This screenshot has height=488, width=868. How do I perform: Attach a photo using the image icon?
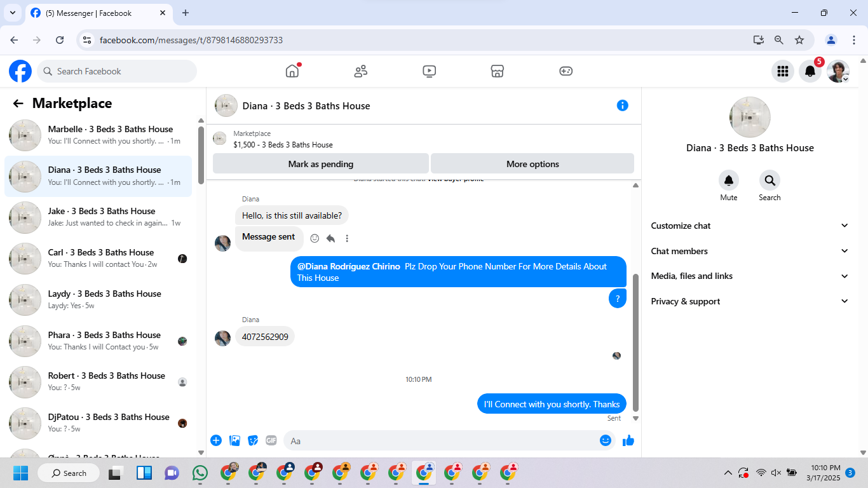click(x=234, y=440)
